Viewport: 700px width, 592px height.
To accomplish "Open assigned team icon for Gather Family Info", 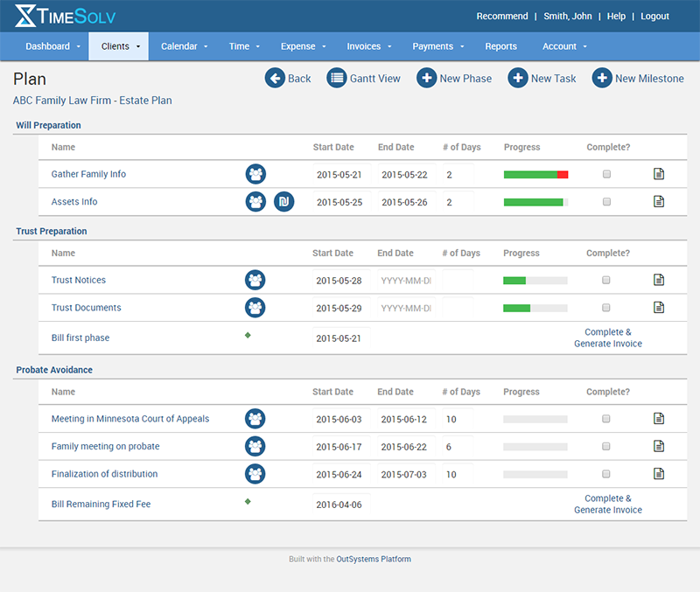I will [255, 174].
